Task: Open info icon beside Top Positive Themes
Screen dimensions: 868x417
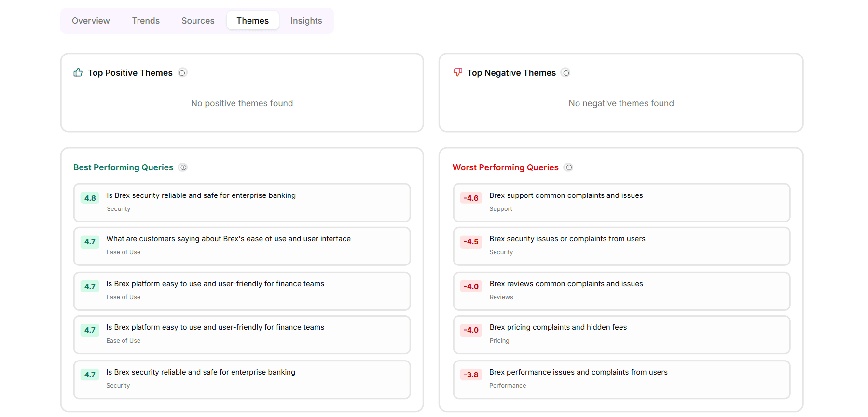Action: [182, 73]
